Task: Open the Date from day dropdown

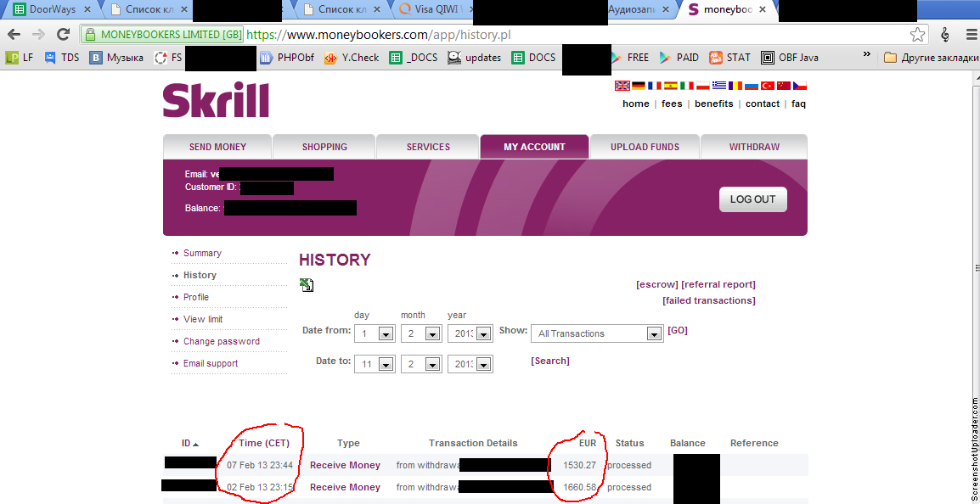Action: point(377,333)
